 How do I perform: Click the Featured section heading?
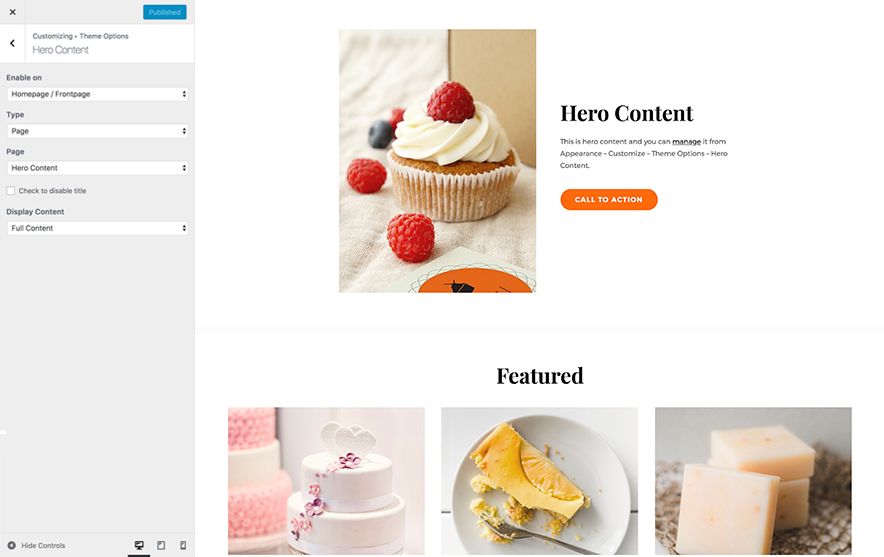[540, 376]
